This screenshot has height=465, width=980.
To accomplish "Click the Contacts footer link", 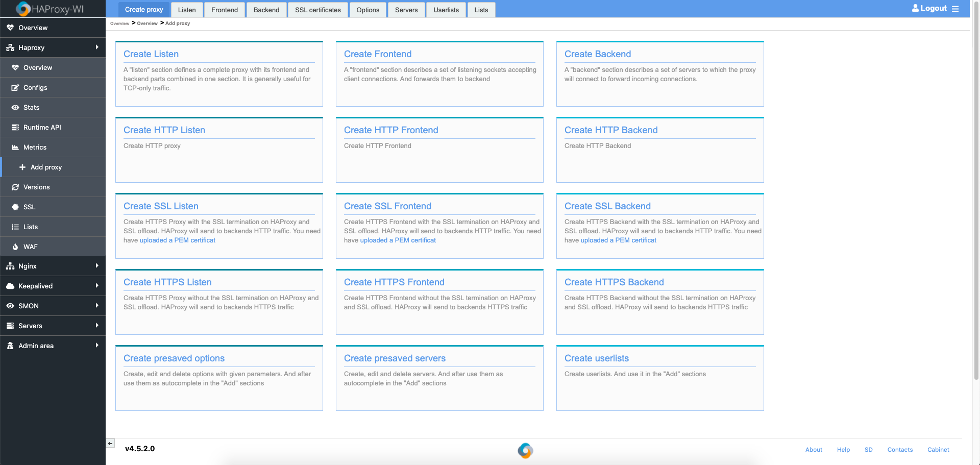I will (900, 450).
